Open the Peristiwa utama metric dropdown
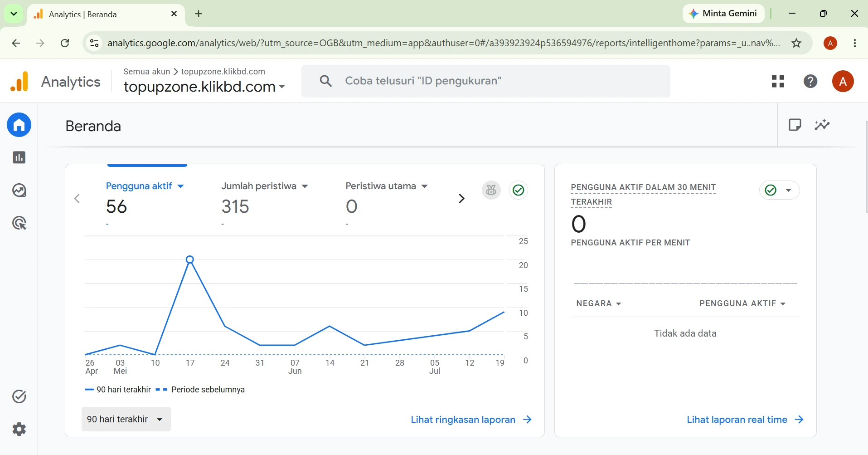Screen dimensions: 868x455 [x=387, y=186]
